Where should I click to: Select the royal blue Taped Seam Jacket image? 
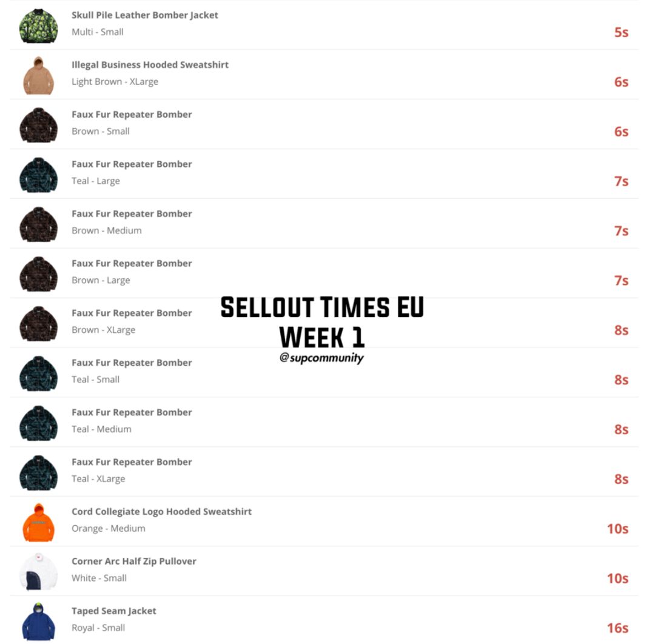tap(38, 622)
